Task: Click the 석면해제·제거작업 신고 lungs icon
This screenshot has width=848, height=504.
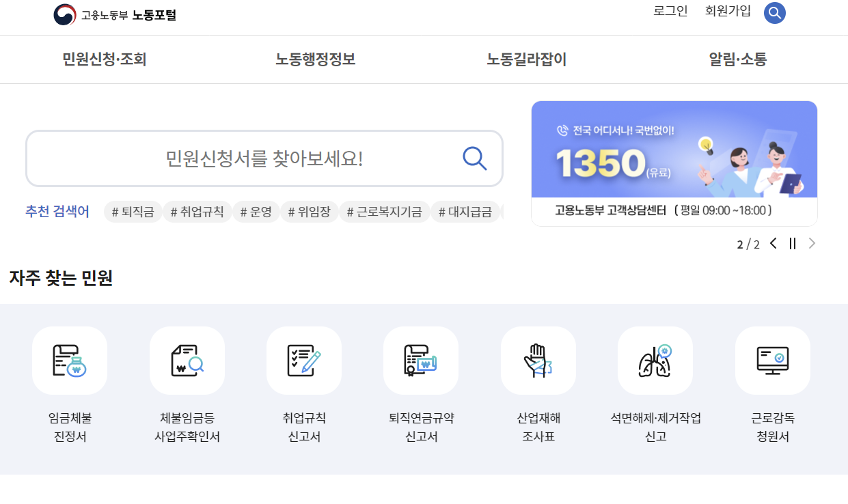Action: [x=655, y=361]
